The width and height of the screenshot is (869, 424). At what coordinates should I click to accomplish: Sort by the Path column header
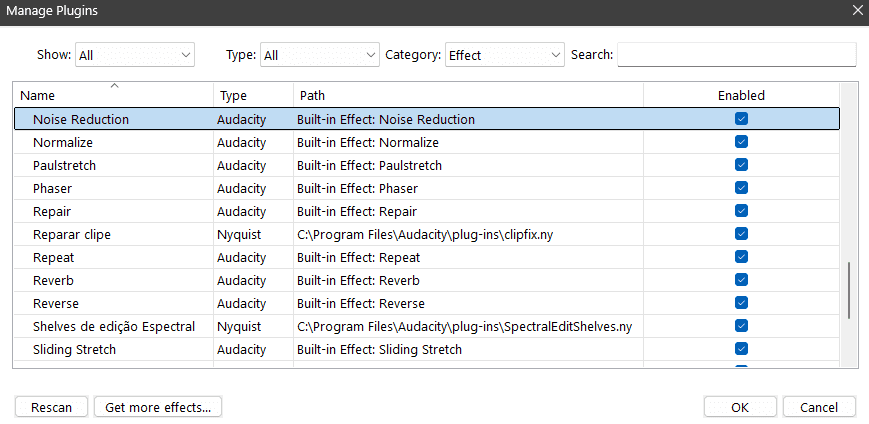[x=468, y=95]
